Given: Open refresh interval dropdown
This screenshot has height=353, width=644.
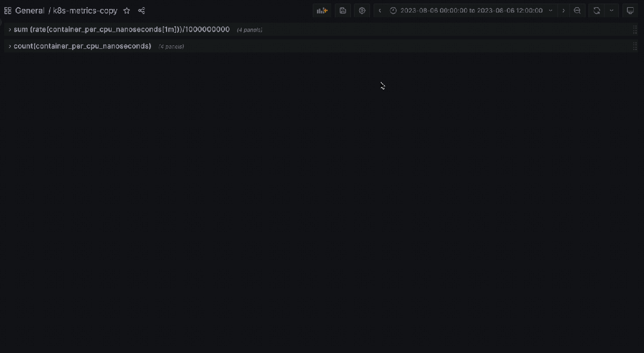Looking at the screenshot, I should (612, 11).
